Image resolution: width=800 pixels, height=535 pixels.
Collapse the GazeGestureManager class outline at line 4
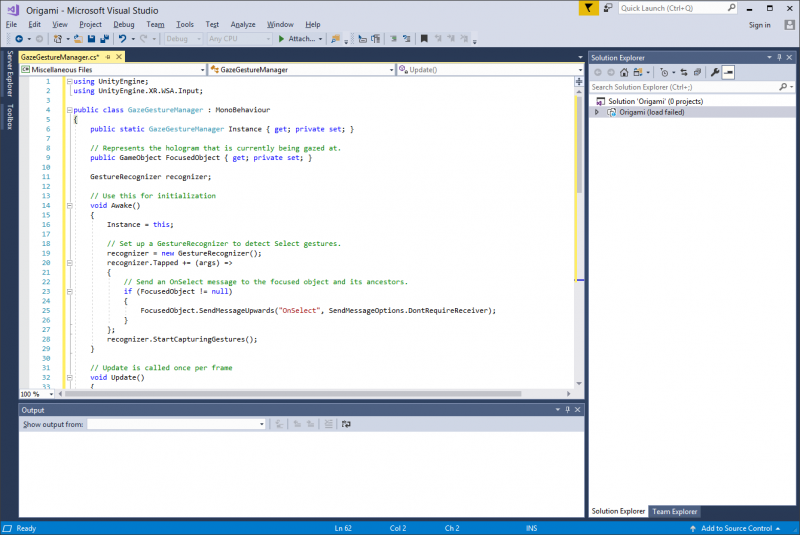tap(69, 110)
